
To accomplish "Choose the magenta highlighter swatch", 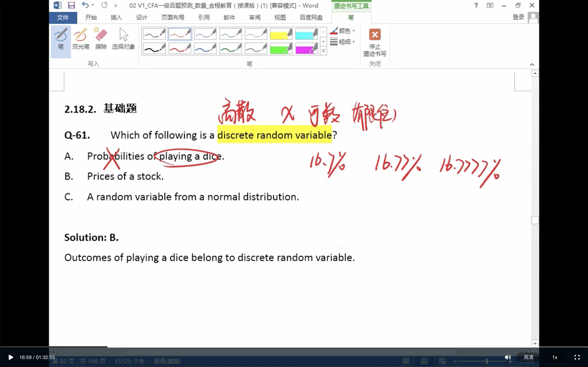I will [307, 48].
